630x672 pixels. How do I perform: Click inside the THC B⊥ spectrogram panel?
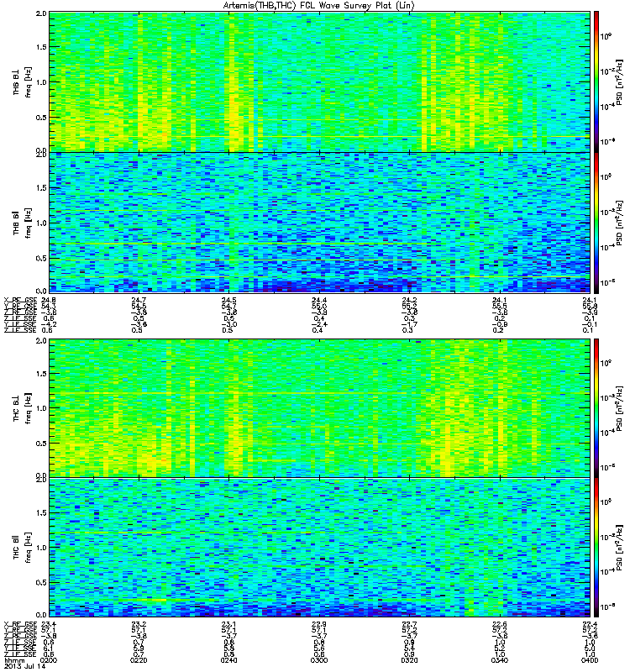click(x=319, y=408)
